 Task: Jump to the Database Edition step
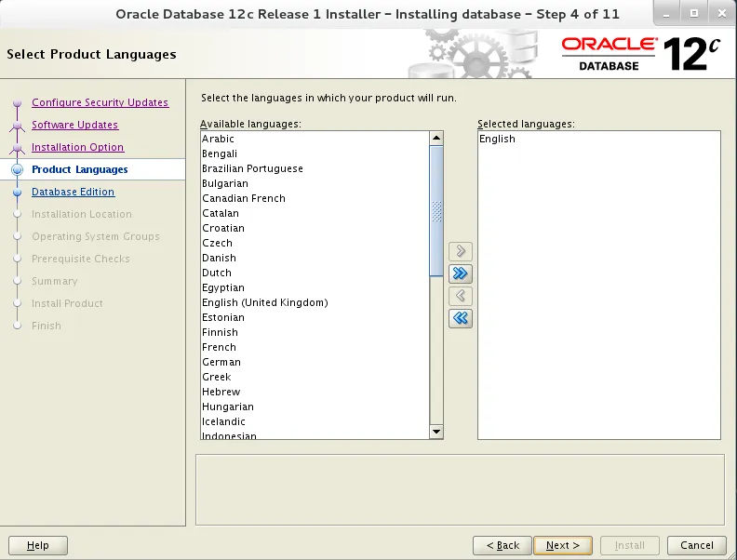click(x=73, y=192)
